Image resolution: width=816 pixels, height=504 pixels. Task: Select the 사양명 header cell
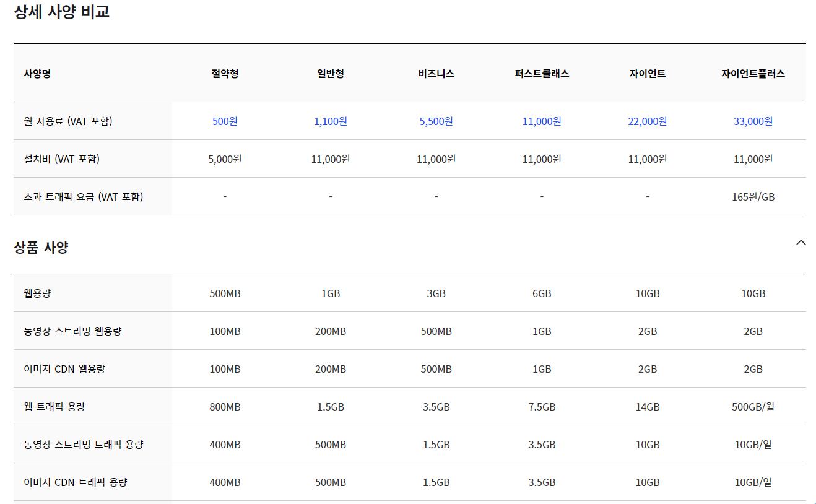click(x=37, y=74)
